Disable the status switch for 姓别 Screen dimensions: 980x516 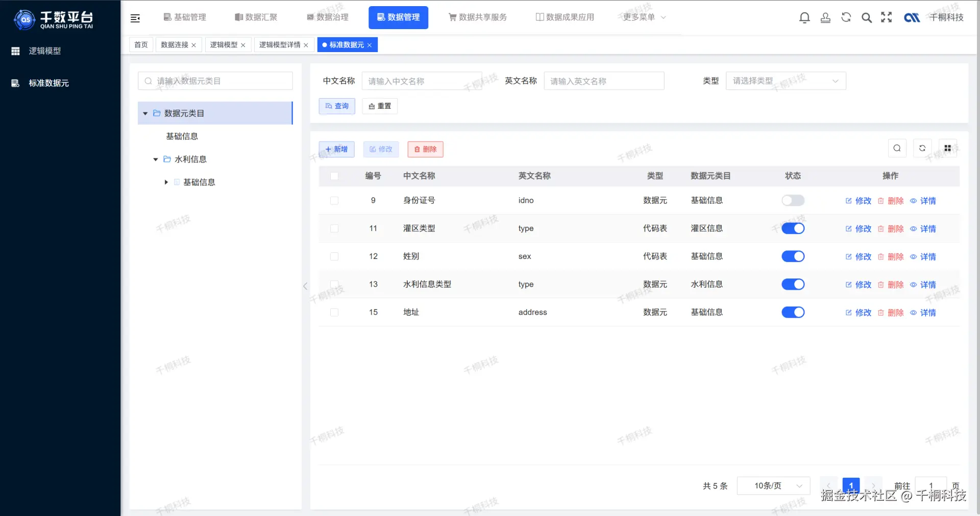pyautogui.click(x=793, y=256)
